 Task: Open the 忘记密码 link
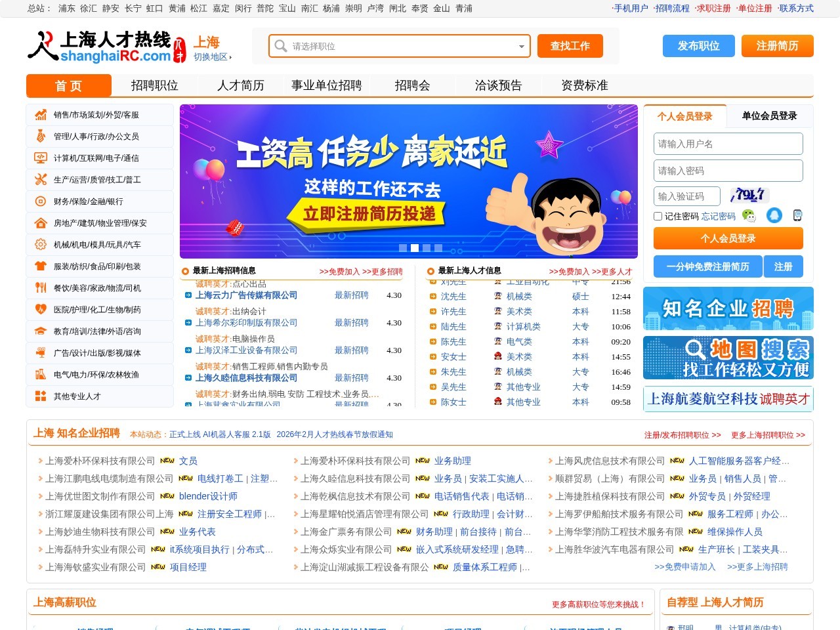pyautogui.click(x=719, y=217)
